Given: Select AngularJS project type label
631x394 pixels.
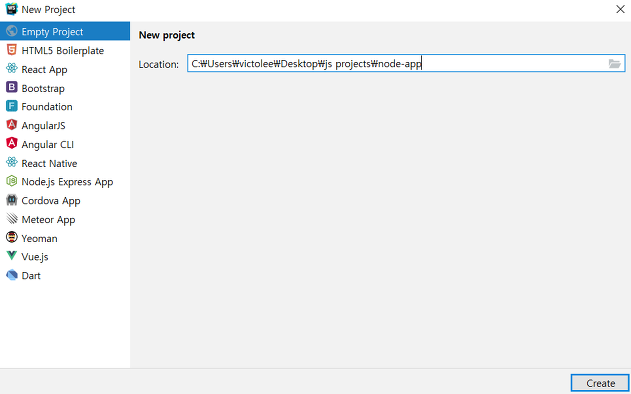Looking at the screenshot, I should coord(43,126).
